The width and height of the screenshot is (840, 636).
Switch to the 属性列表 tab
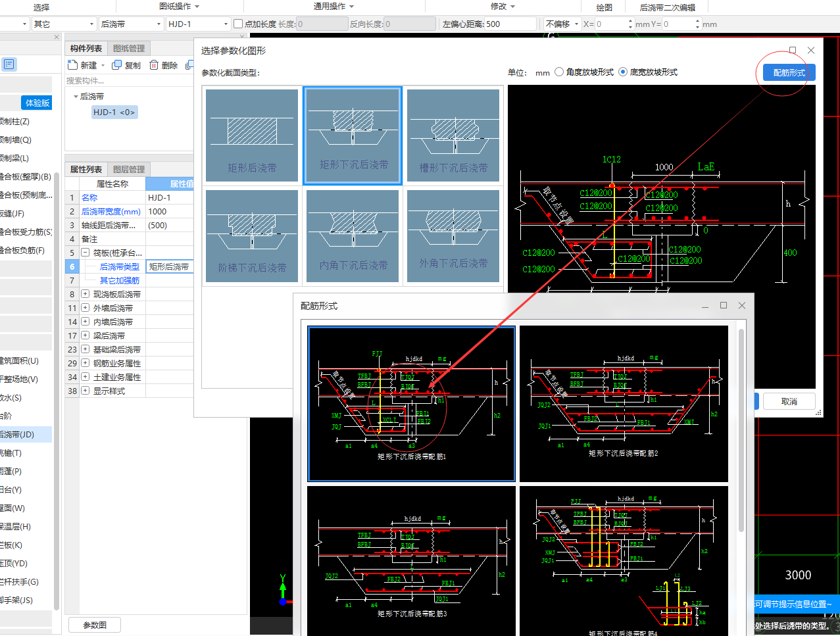[86, 169]
